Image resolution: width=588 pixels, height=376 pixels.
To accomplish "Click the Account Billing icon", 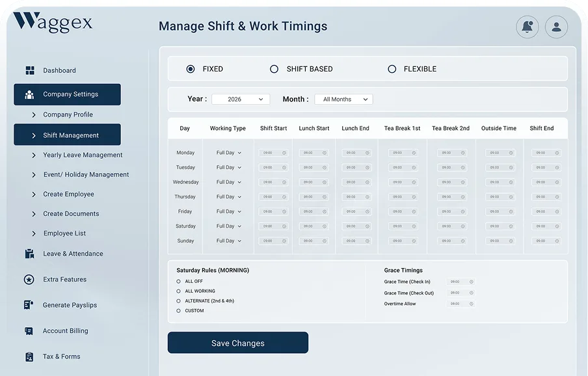I will (x=29, y=331).
